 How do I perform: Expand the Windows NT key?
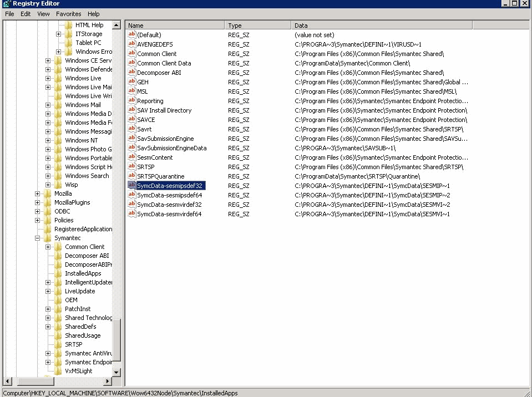tap(48, 140)
